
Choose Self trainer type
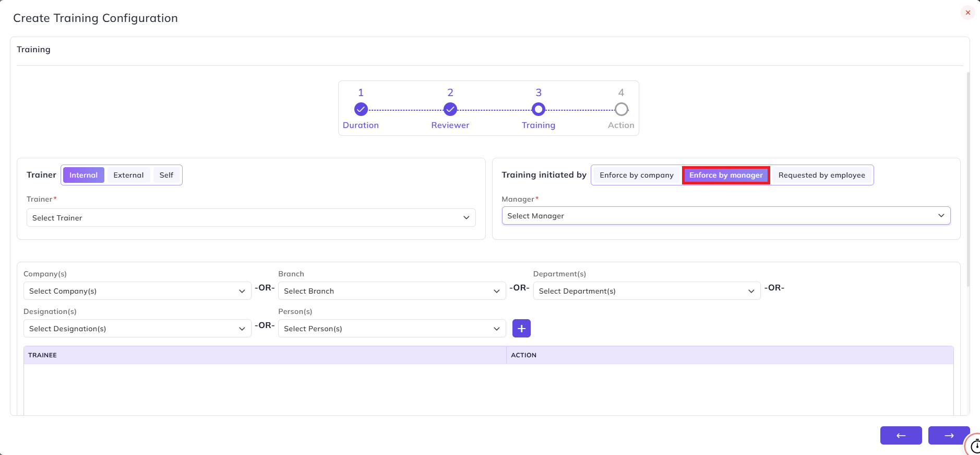(x=166, y=175)
